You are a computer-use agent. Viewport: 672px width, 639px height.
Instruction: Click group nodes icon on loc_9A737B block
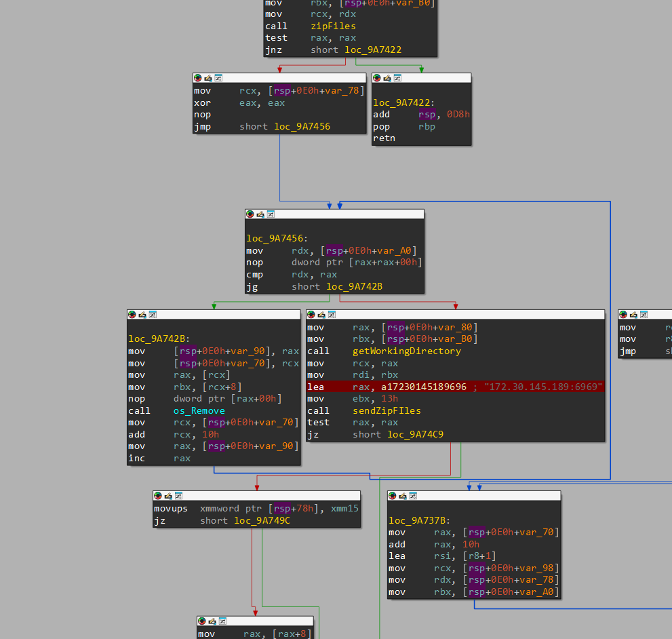[413, 496]
